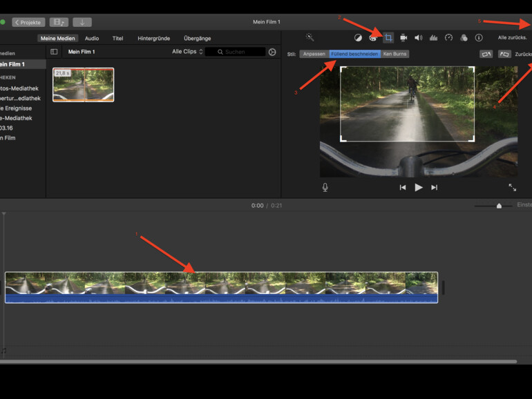Open the color balance tool

click(358, 38)
